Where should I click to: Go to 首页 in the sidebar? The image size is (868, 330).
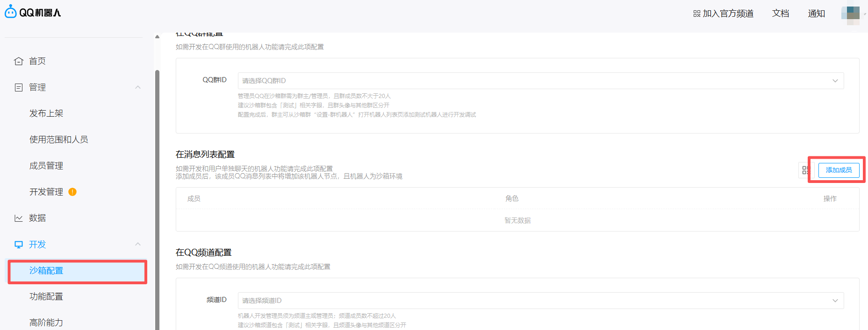pos(37,61)
